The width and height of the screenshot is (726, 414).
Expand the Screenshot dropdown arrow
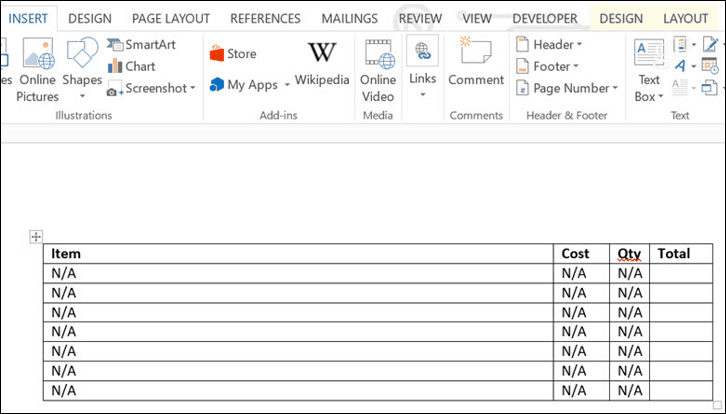point(193,88)
